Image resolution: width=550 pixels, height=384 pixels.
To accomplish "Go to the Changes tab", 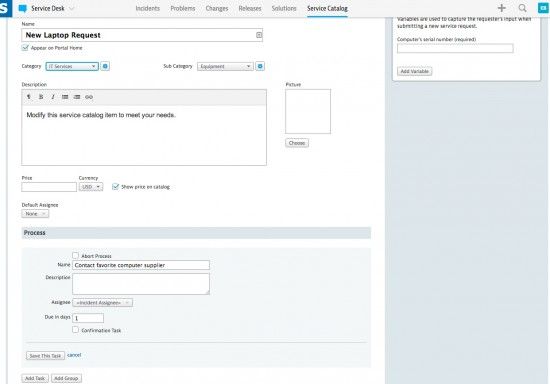I will coord(217,8).
